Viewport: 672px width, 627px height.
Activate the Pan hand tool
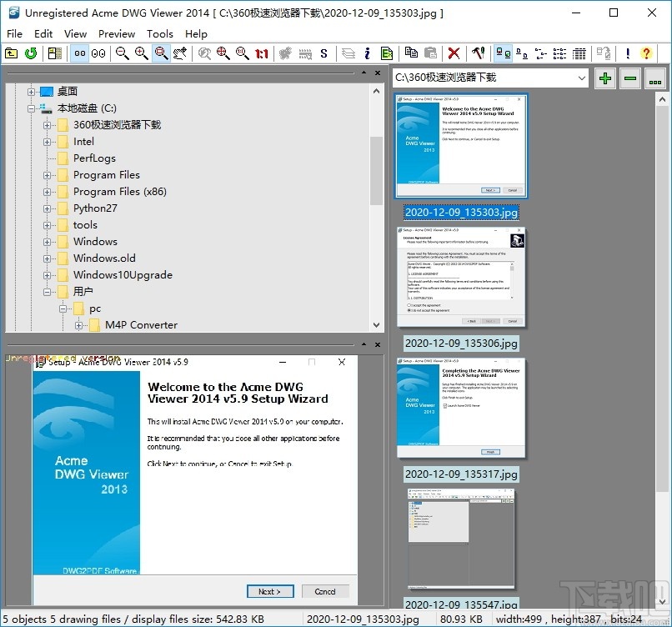pyautogui.click(x=180, y=53)
